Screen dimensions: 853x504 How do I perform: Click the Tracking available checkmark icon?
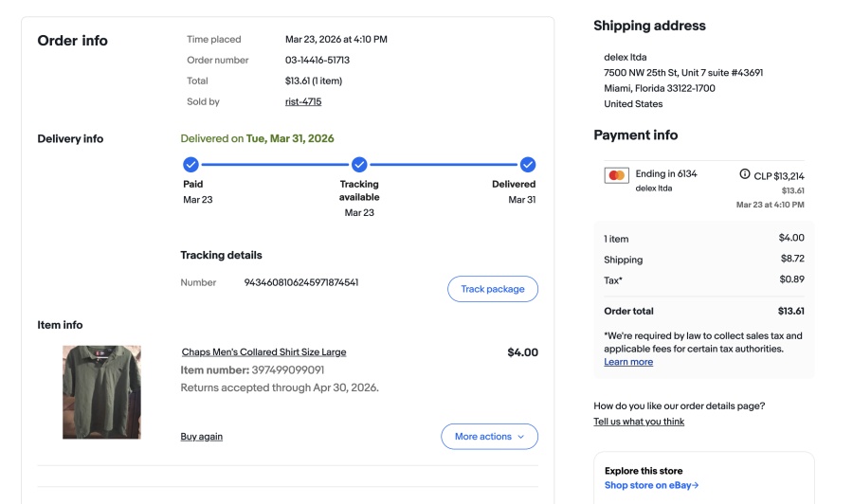pos(359,164)
